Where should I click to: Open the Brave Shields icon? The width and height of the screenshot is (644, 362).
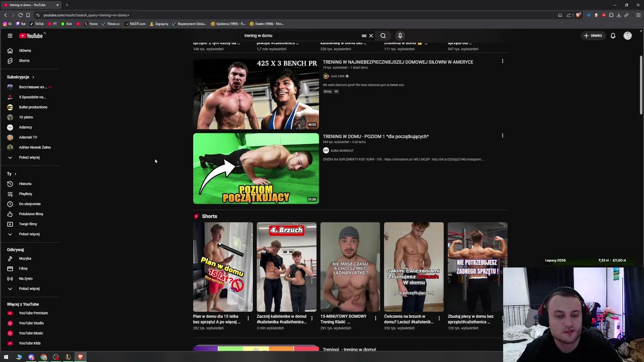tap(578, 15)
